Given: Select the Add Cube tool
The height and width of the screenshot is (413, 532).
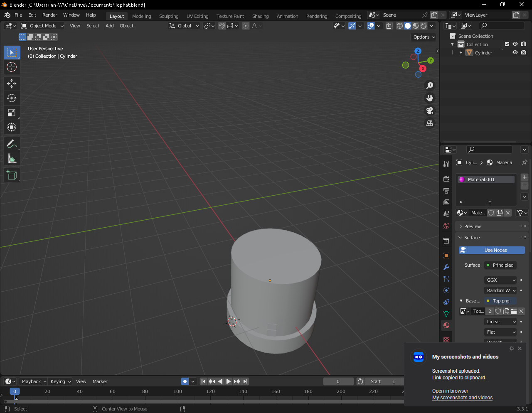Looking at the screenshot, I should (x=12, y=175).
